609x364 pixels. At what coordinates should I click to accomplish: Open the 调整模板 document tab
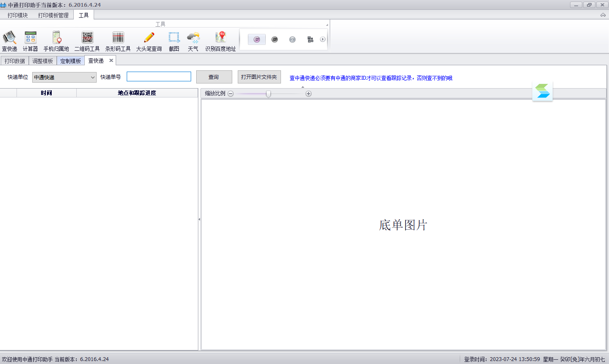coord(43,61)
